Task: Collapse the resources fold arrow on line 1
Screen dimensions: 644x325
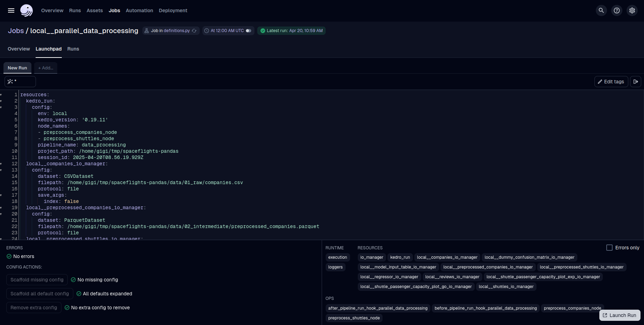Action: (1, 95)
